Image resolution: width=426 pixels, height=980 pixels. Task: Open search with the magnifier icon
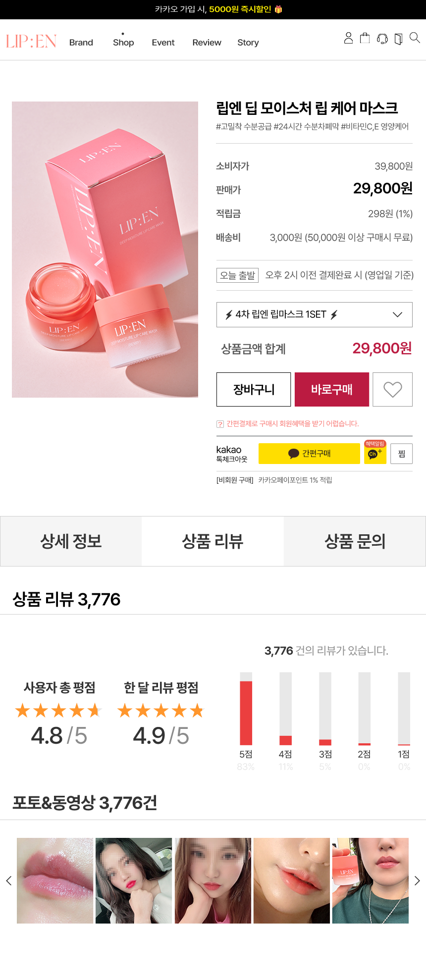pos(415,38)
